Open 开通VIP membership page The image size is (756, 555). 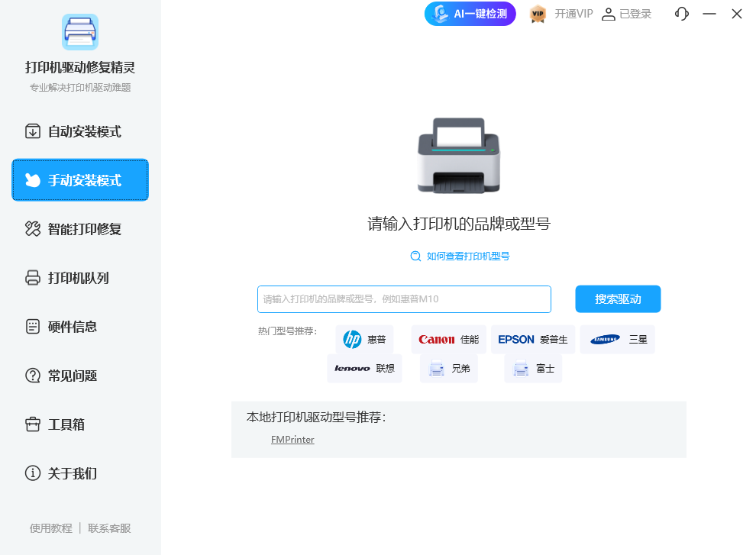(573, 14)
